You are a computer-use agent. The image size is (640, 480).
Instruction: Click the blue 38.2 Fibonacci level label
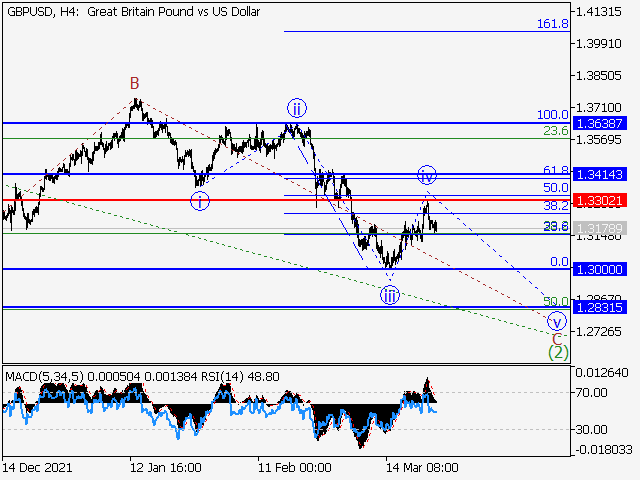(556, 206)
